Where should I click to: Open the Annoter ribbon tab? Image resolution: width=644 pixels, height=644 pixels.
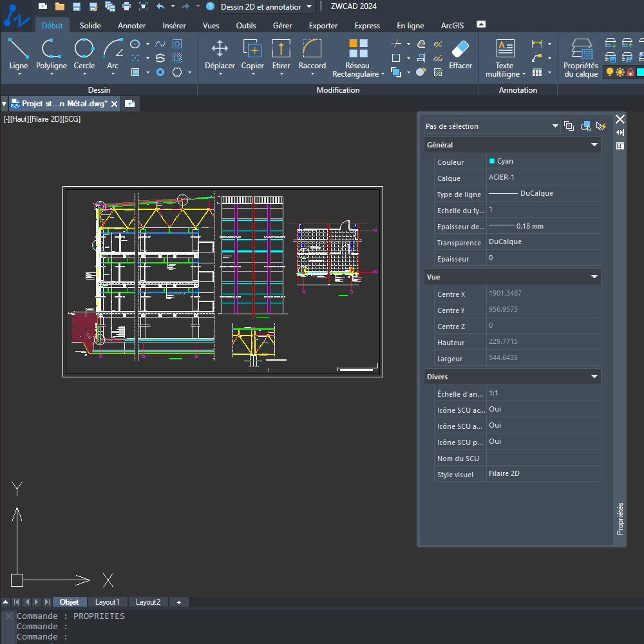point(132,26)
